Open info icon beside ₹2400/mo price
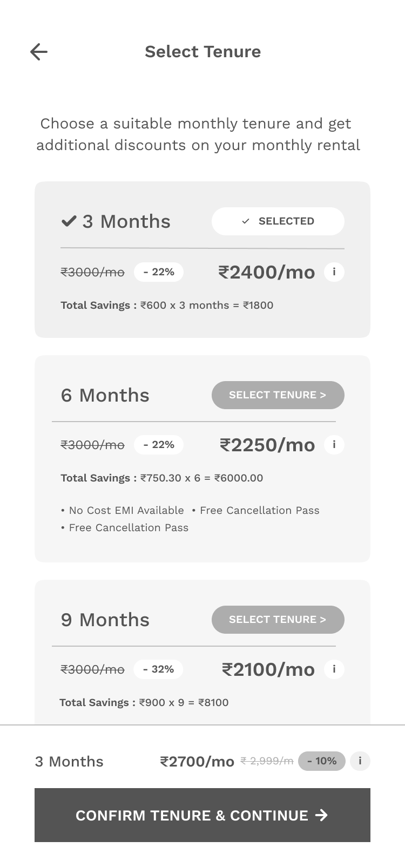 [334, 272]
